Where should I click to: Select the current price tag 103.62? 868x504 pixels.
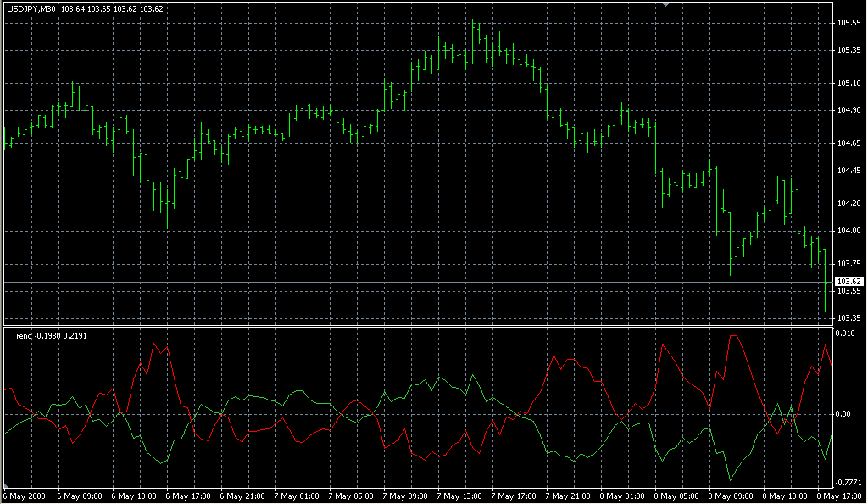coord(849,281)
